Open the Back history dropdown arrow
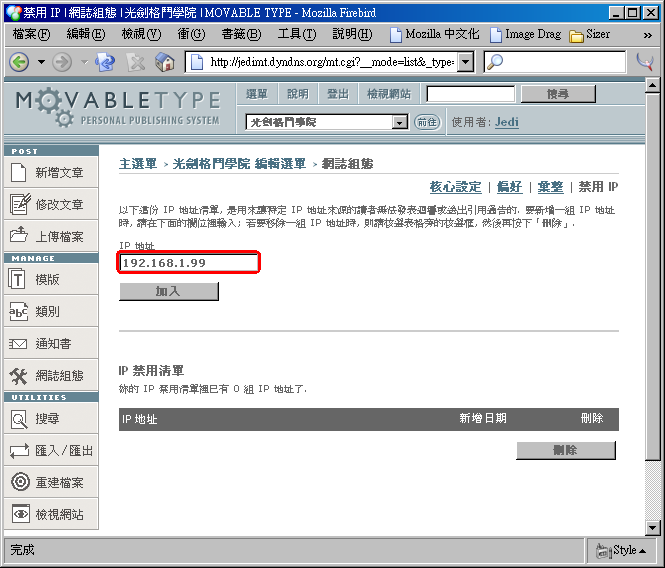 click(41, 62)
